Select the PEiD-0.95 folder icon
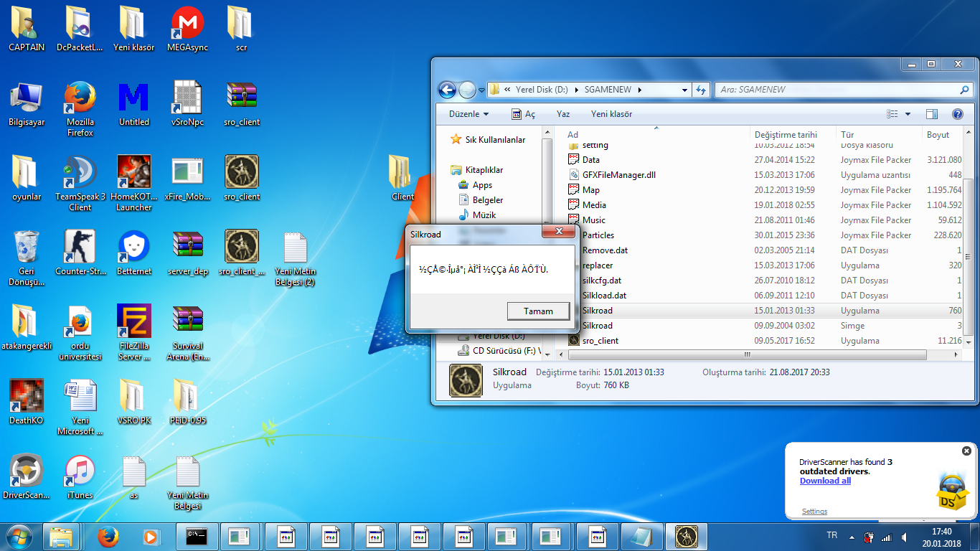This screenshot has height=551, width=980. pyautogui.click(x=188, y=402)
